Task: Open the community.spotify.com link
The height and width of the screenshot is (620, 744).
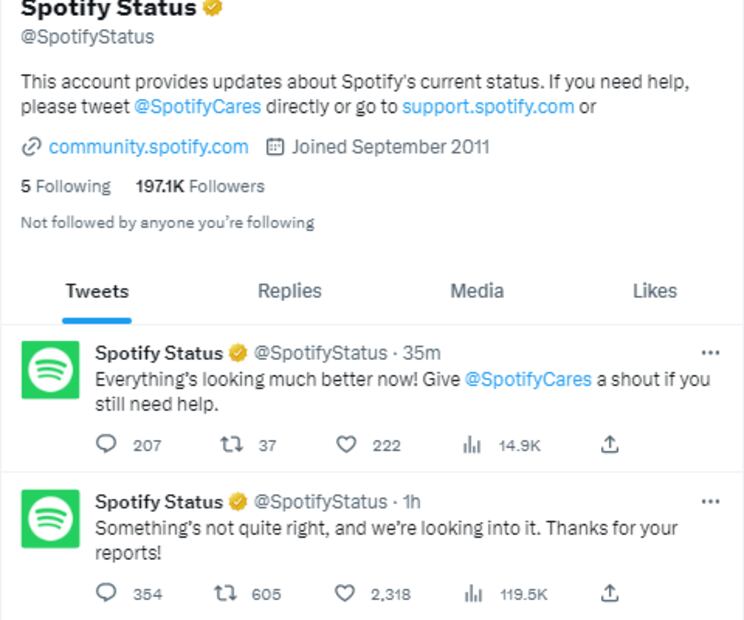Action: coord(148,147)
